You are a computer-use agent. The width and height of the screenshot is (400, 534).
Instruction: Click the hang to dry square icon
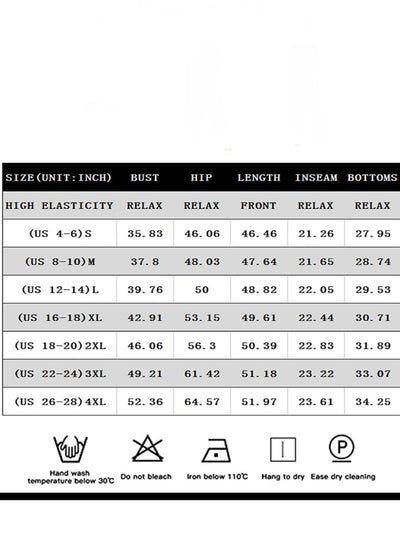click(x=283, y=450)
